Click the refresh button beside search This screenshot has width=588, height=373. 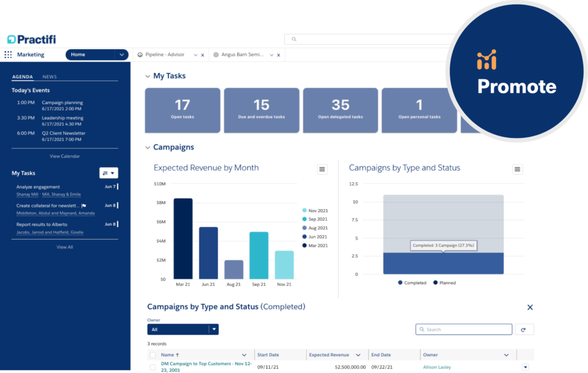point(524,329)
